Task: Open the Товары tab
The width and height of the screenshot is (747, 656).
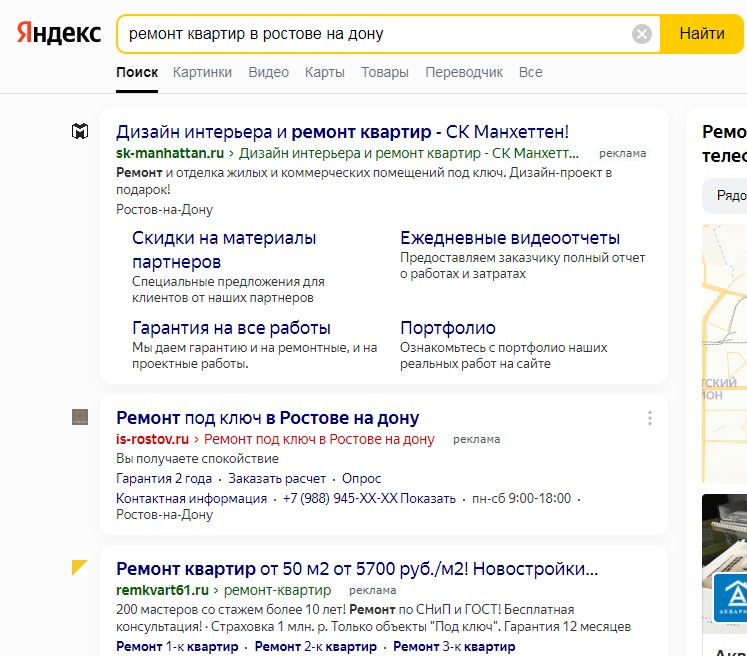Action: pyautogui.click(x=385, y=72)
